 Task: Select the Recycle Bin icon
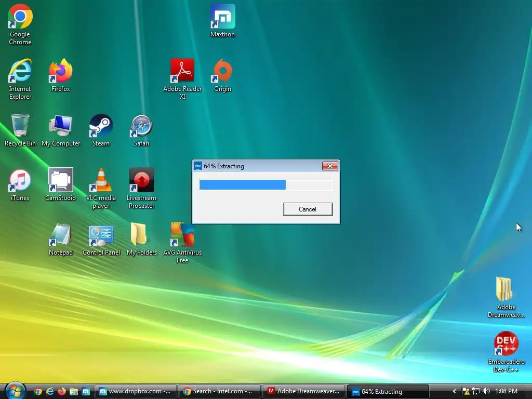pyautogui.click(x=20, y=130)
